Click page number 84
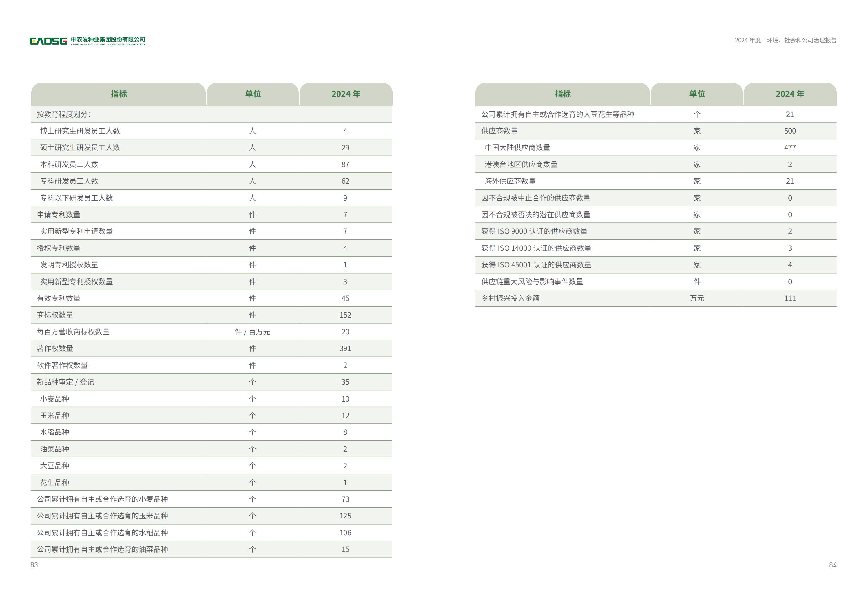 (x=833, y=565)
